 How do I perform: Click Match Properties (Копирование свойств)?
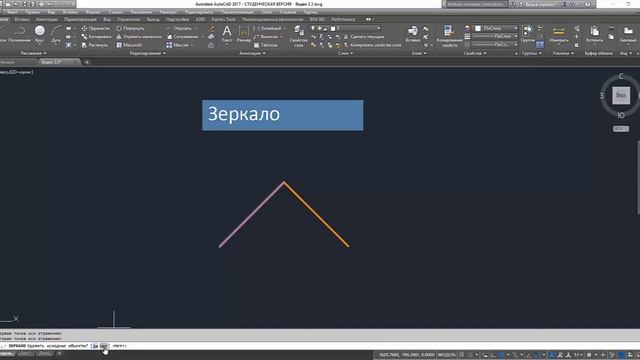449,36
